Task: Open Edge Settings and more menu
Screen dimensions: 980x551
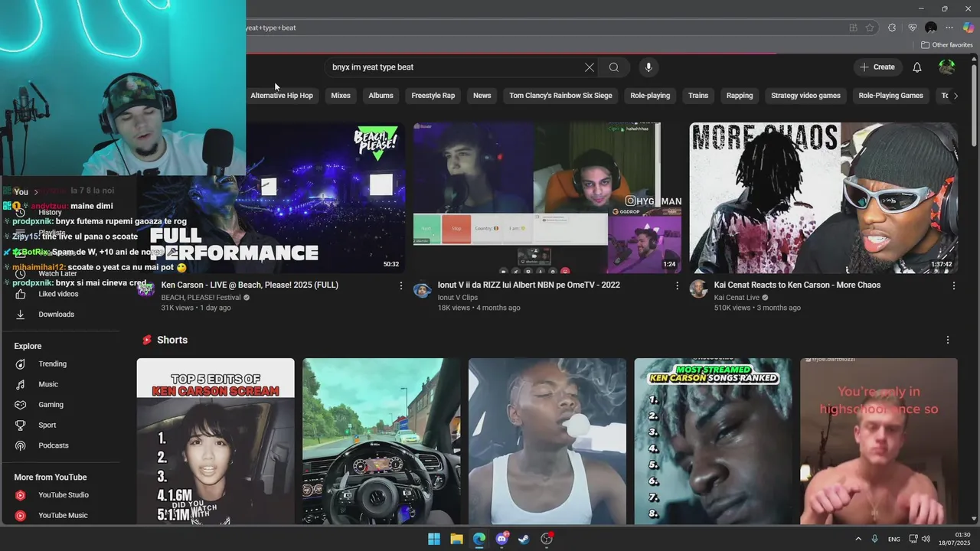Action: point(949,28)
